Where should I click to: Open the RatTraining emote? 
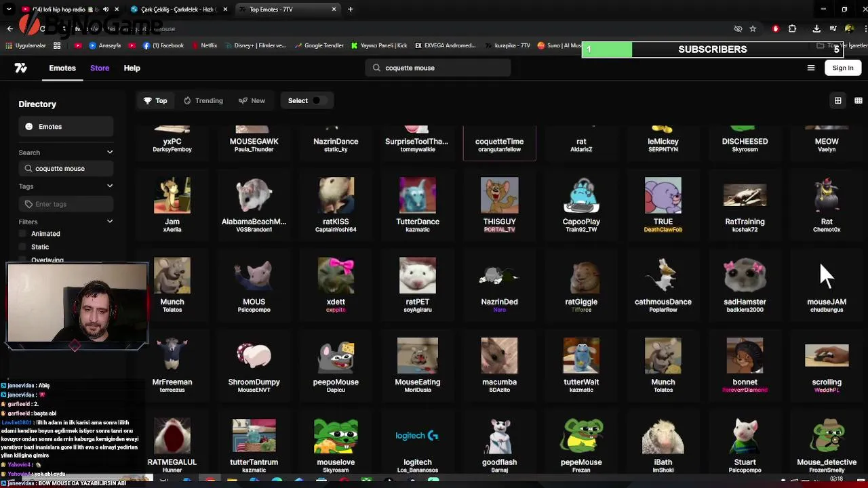[745, 204]
